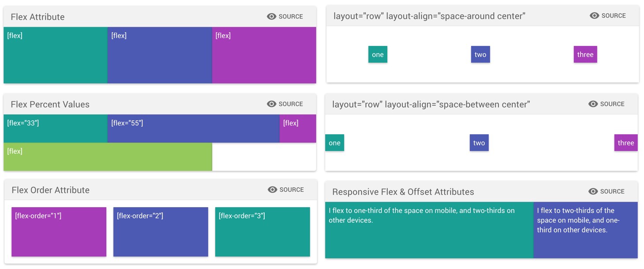Click the teal 'one' box in space-around demo
The height and width of the screenshot is (269, 644).
tap(378, 54)
